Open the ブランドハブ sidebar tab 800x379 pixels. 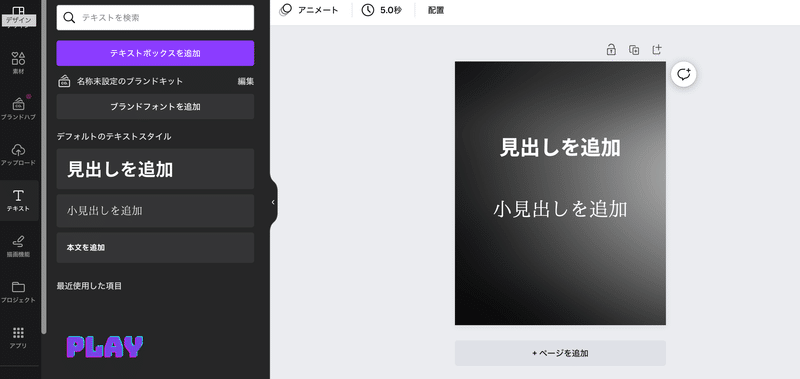[18, 108]
